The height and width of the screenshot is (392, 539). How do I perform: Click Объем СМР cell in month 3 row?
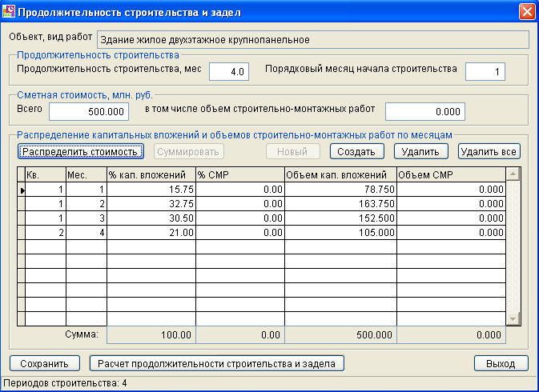click(x=452, y=218)
